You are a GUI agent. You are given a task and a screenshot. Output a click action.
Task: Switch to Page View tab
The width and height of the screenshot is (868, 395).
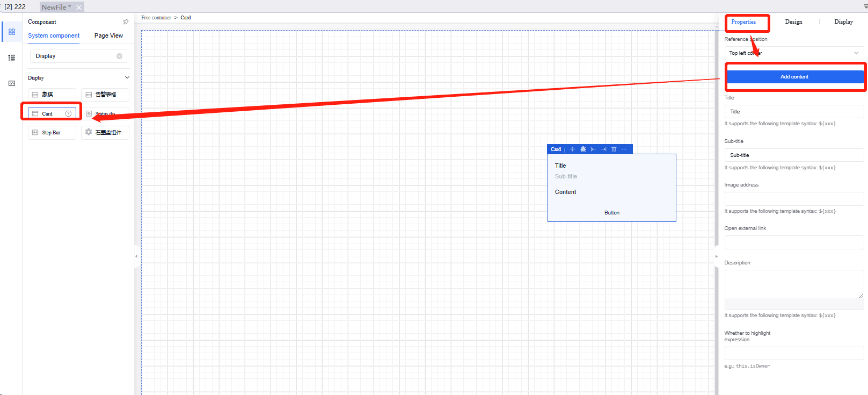point(108,35)
